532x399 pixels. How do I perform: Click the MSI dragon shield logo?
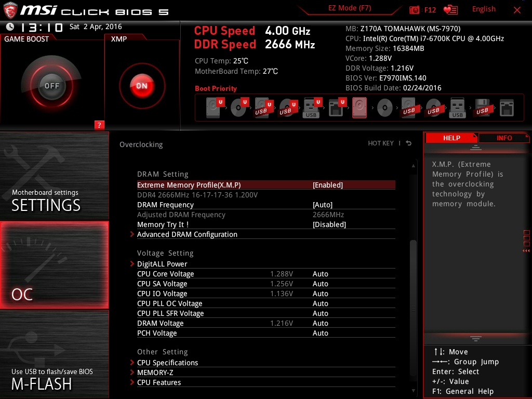pos(10,10)
